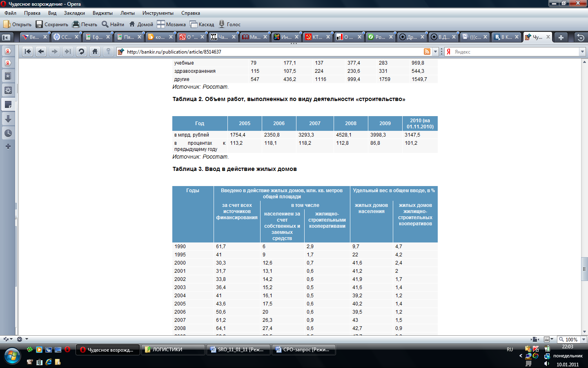Click the Find (Найти) toolbar button
This screenshot has width=588, height=368.
[x=113, y=24]
